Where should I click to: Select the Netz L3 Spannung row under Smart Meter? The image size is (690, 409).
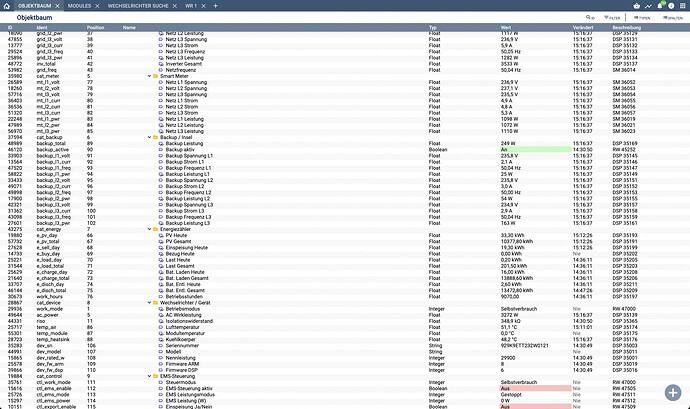tap(345, 95)
